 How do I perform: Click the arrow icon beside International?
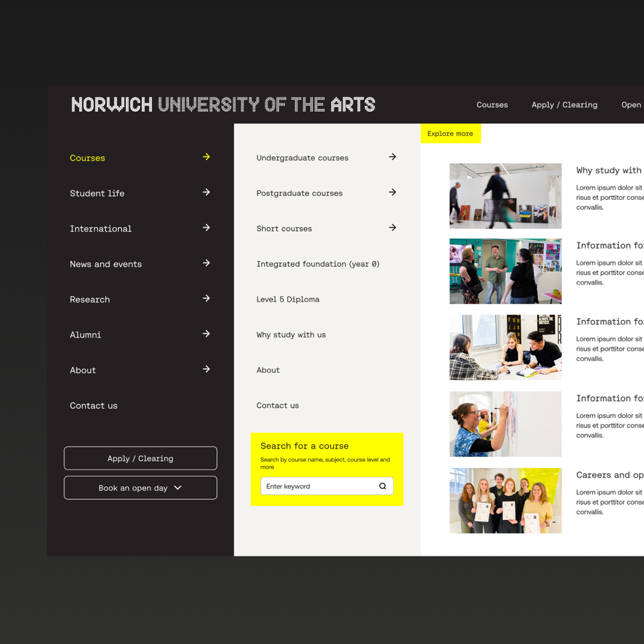(206, 228)
